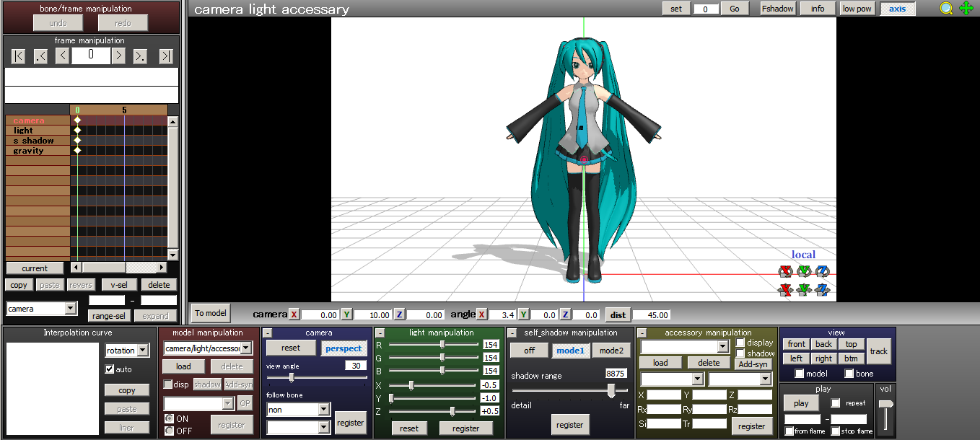Click the view angle slider
Screen dimensions: 980x440
(316, 377)
